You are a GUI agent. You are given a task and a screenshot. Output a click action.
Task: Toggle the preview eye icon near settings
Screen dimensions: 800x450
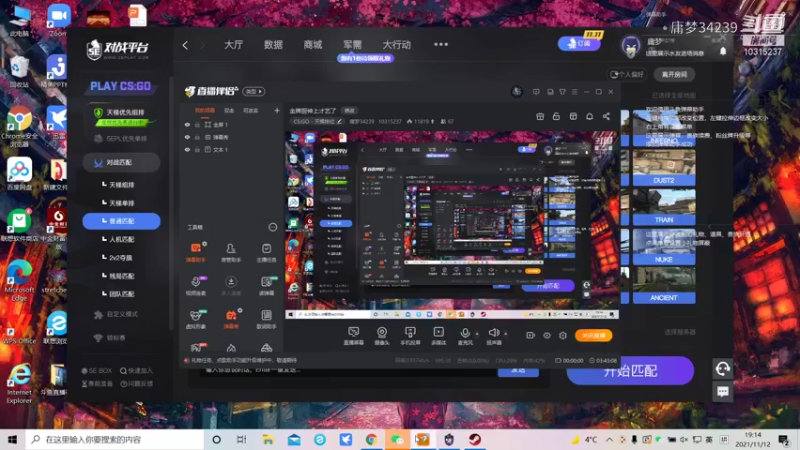pyautogui.click(x=547, y=335)
